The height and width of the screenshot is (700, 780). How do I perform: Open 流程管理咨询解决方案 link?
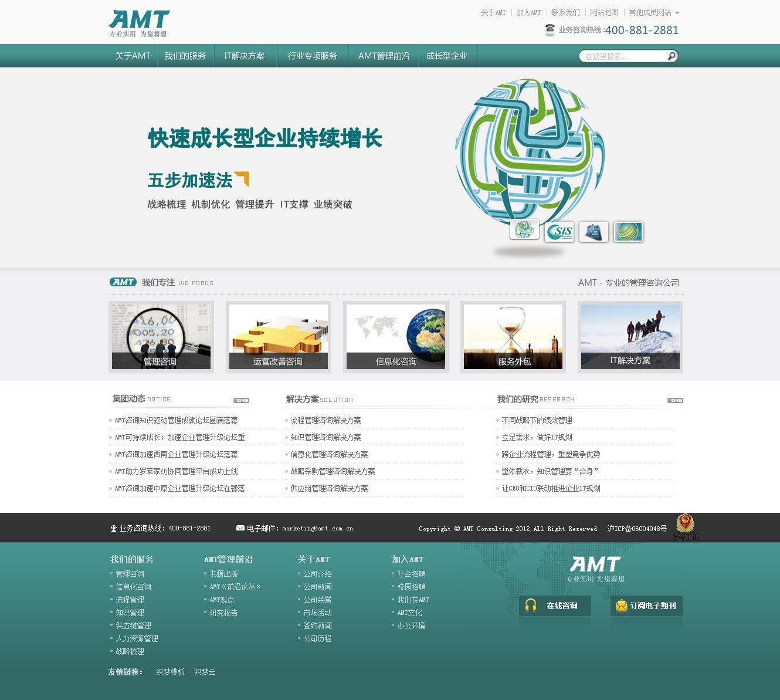coord(326,420)
